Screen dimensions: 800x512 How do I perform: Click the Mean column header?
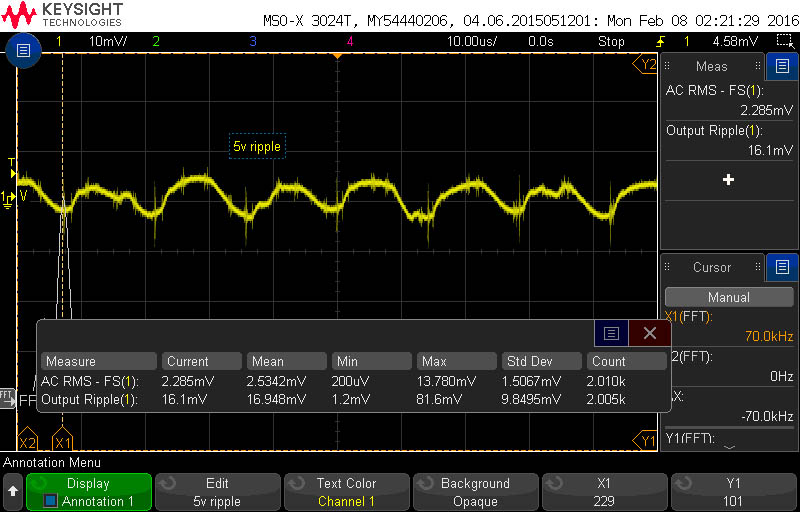coord(287,361)
